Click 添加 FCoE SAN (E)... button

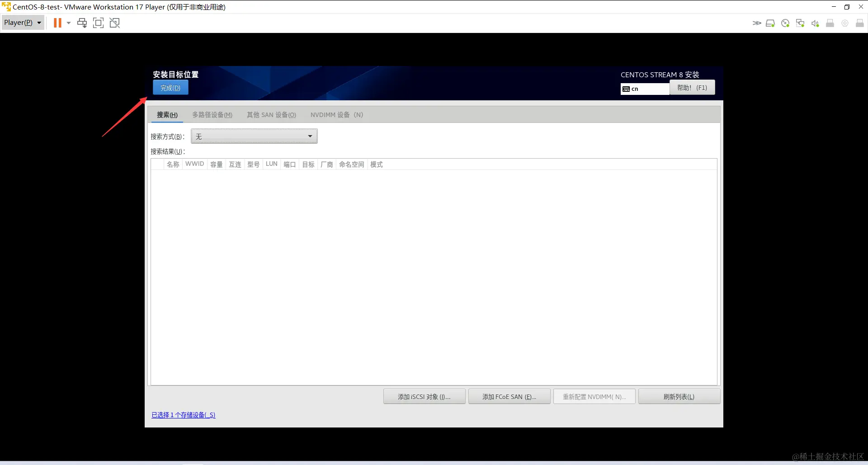509,397
